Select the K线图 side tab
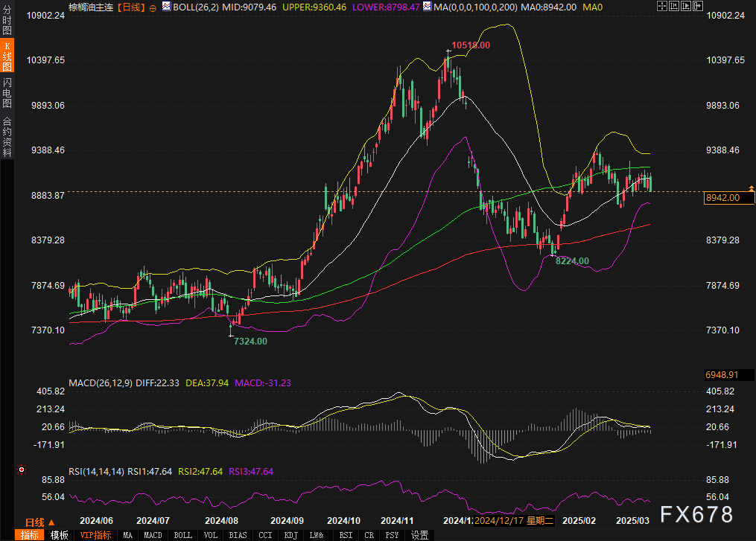The width and height of the screenshot is (756, 541). (7, 57)
